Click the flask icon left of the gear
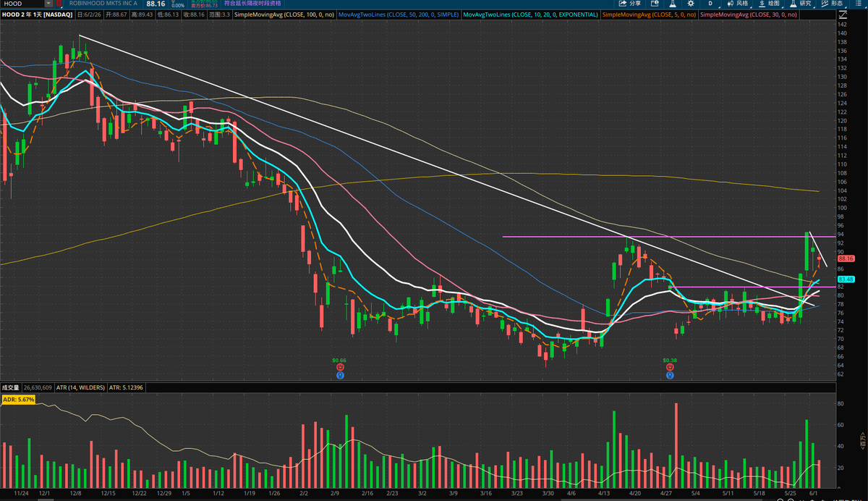868x501 pixels. [x=673, y=4]
